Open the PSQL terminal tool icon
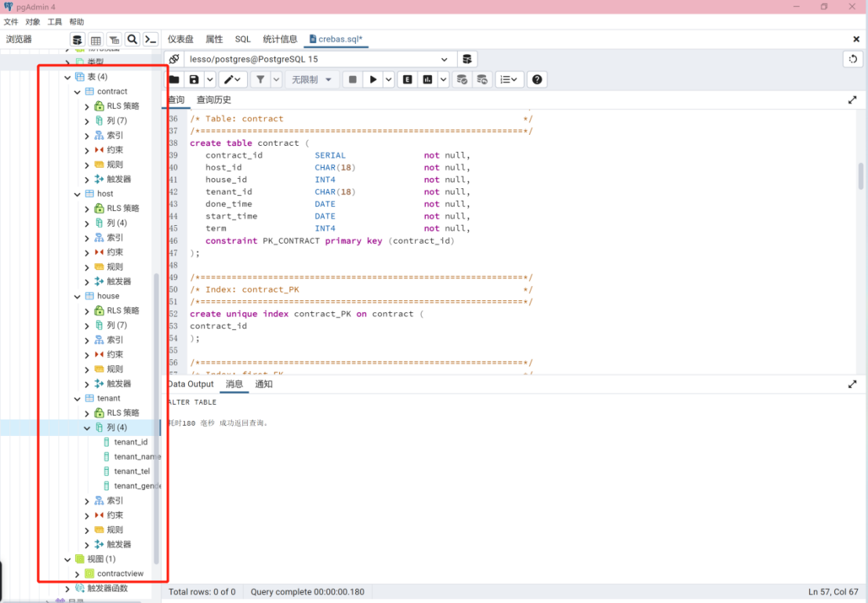 [151, 39]
